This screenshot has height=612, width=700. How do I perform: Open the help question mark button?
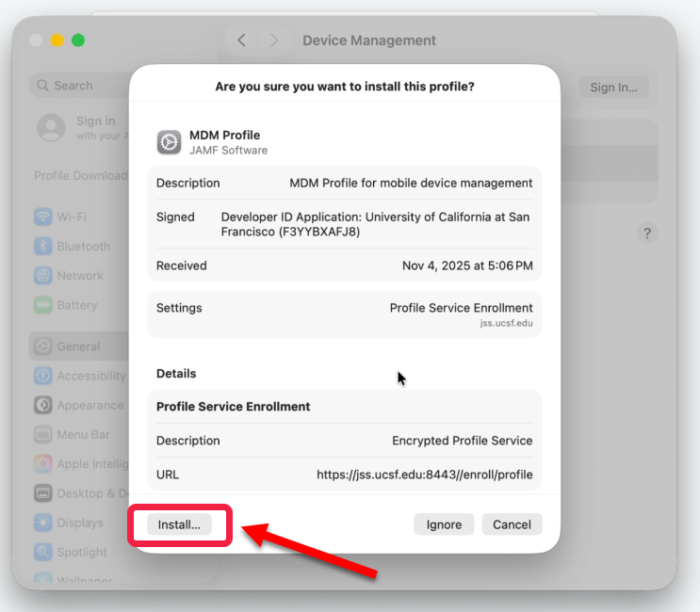coord(647,233)
